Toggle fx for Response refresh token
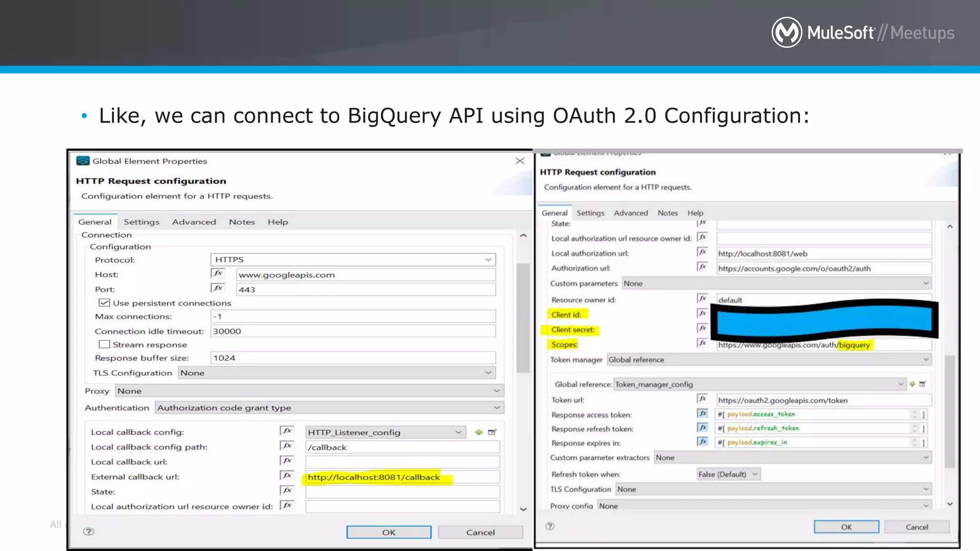 pos(702,428)
